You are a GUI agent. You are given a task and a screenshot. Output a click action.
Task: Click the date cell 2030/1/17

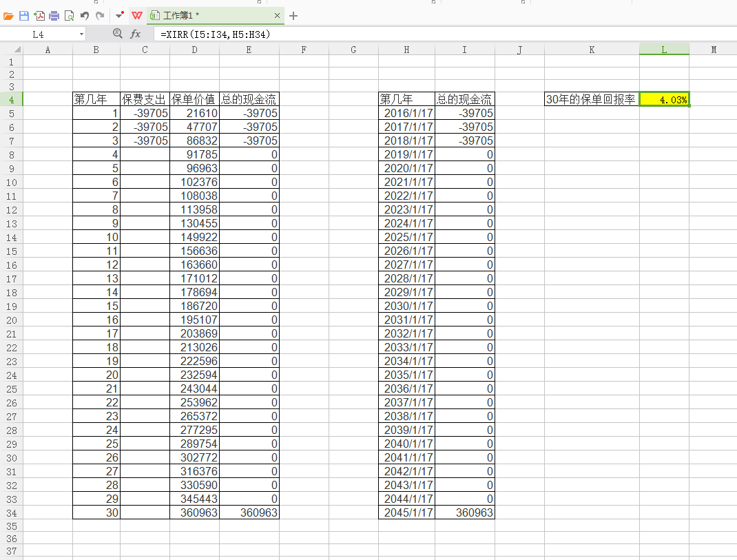[x=406, y=306]
